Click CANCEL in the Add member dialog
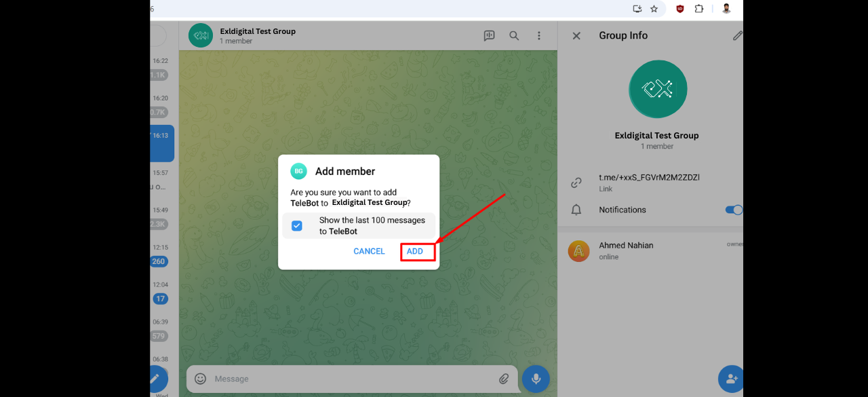Screen dimensions: 868x397 point(369,252)
